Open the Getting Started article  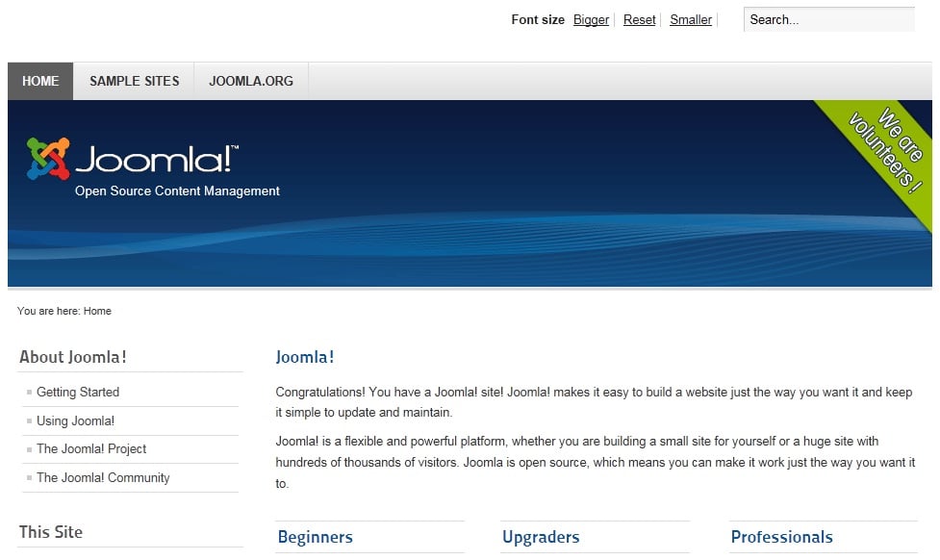[77, 392]
